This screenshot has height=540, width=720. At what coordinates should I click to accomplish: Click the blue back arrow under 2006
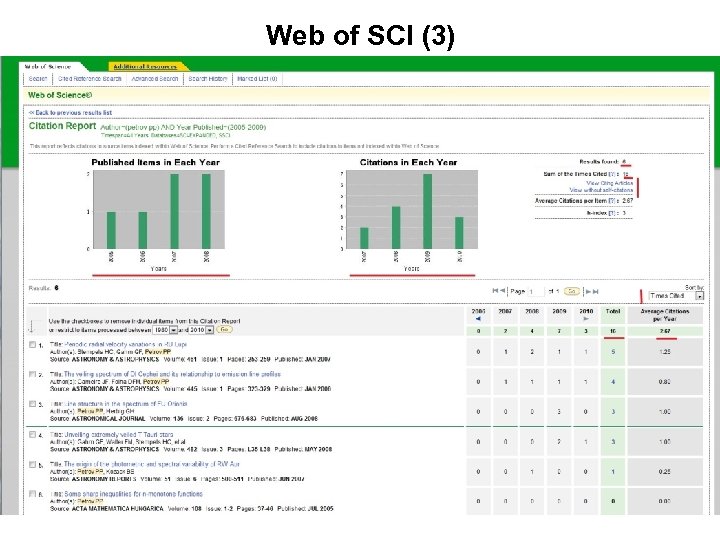coord(478,319)
